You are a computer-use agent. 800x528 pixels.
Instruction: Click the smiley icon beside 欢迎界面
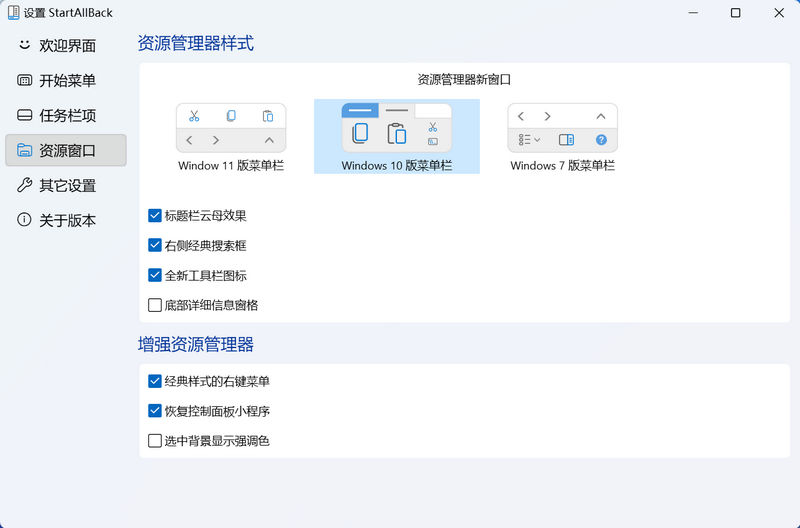pos(24,46)
